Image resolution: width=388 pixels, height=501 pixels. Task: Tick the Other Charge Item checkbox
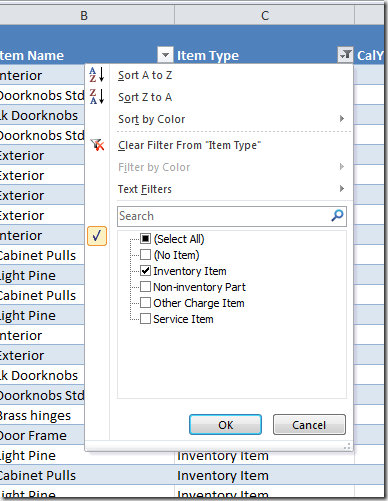tap(145, 303)
